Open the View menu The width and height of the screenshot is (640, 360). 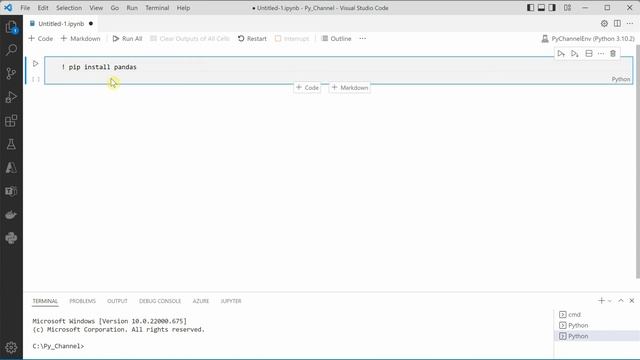96,8
